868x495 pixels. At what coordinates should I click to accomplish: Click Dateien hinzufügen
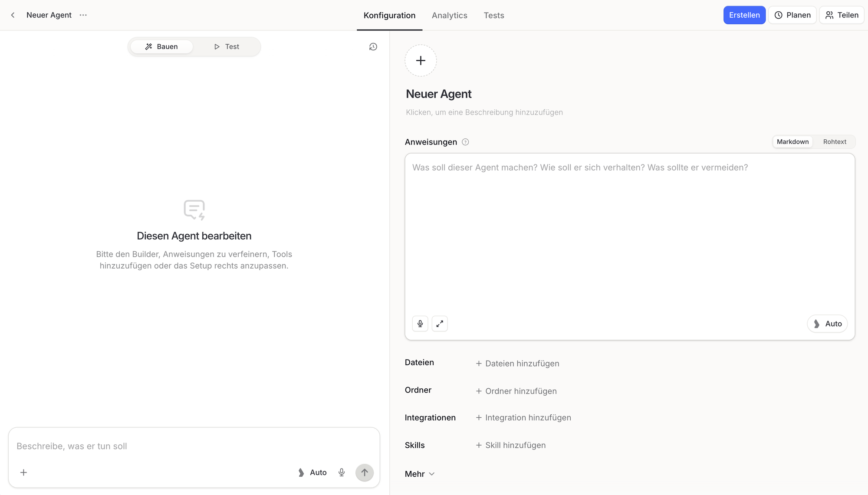(x=517, y=364)
